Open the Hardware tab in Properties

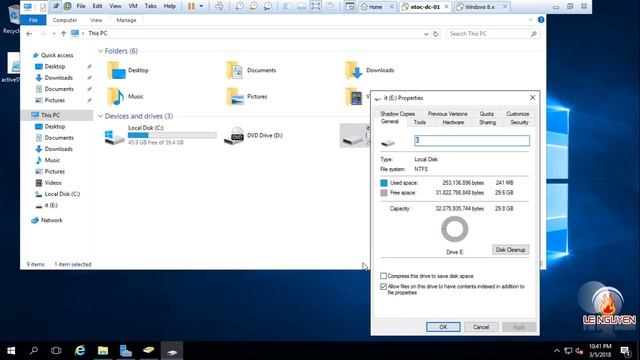pyautogui.click(x=453, y=122)
